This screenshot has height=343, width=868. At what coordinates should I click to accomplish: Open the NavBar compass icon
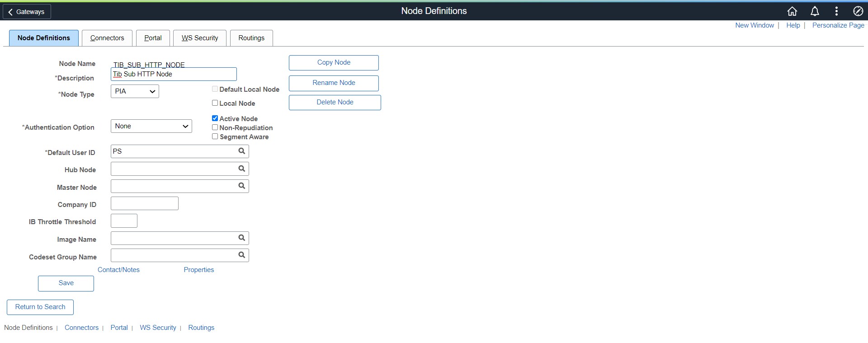858,11
